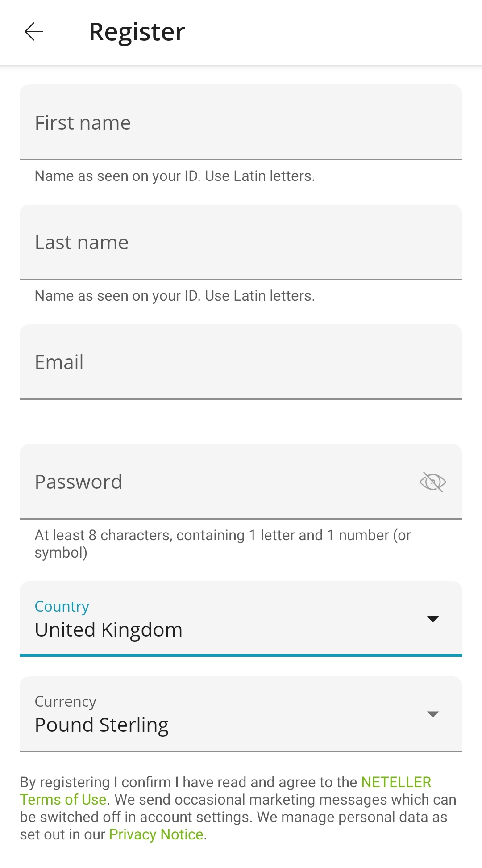Focus the First name field
Screen dimensions: 482x868
tap(241, 122)
